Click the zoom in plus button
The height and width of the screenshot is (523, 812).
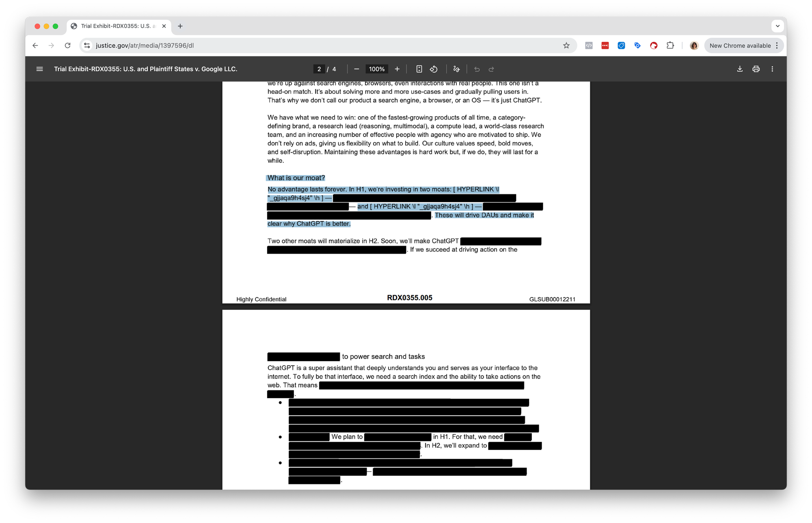tap(397, 69)
